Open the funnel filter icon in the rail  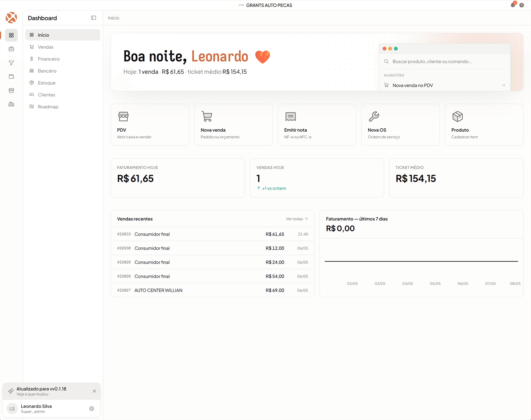tap(11, 63)
